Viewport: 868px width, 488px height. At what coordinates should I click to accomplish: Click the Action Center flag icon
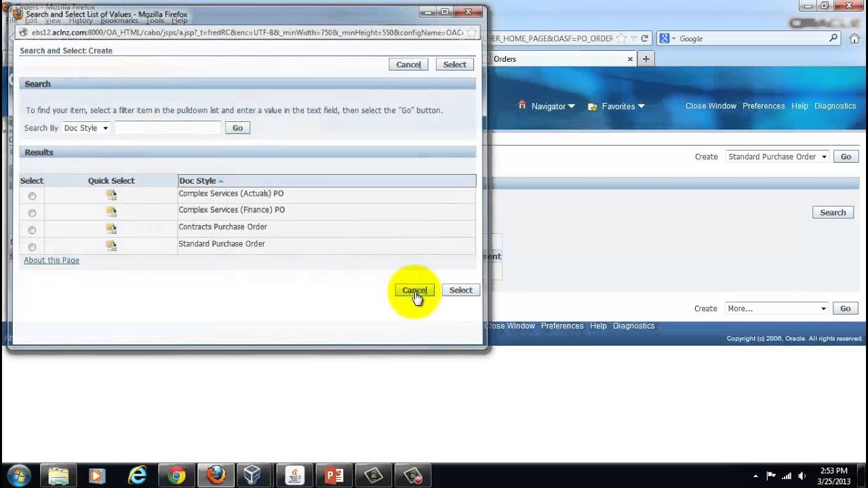click(771, 476)
